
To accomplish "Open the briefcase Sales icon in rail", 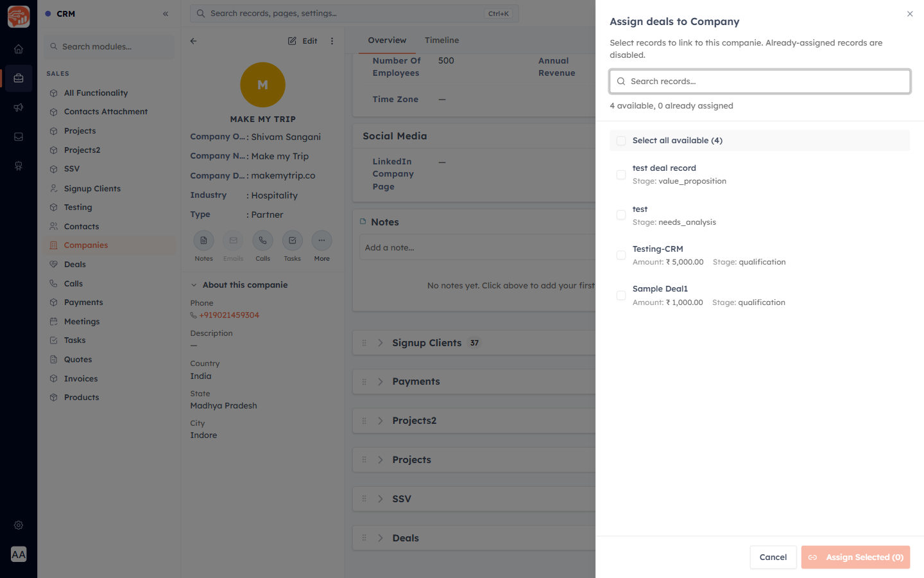I will [19, 78].
